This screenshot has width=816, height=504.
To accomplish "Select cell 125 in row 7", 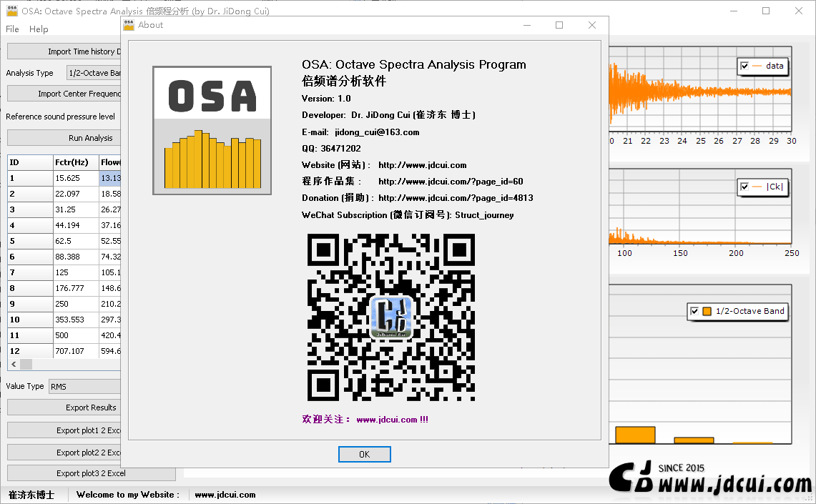I will (76, 272).
